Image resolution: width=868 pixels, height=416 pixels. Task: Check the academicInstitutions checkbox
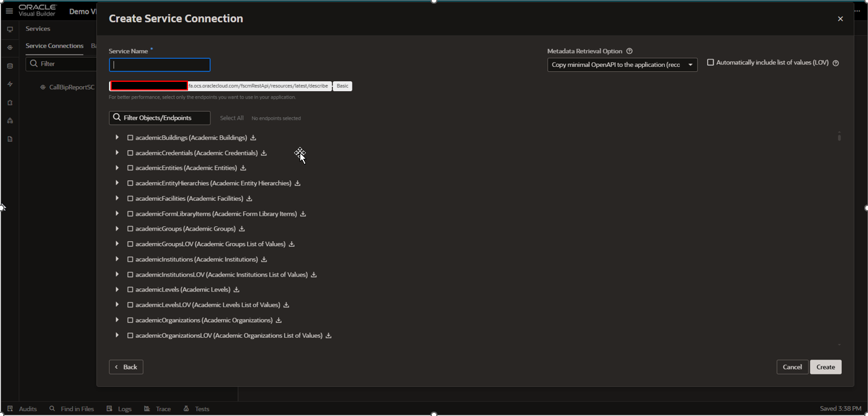pyautogui.click(x=130, y=260)
